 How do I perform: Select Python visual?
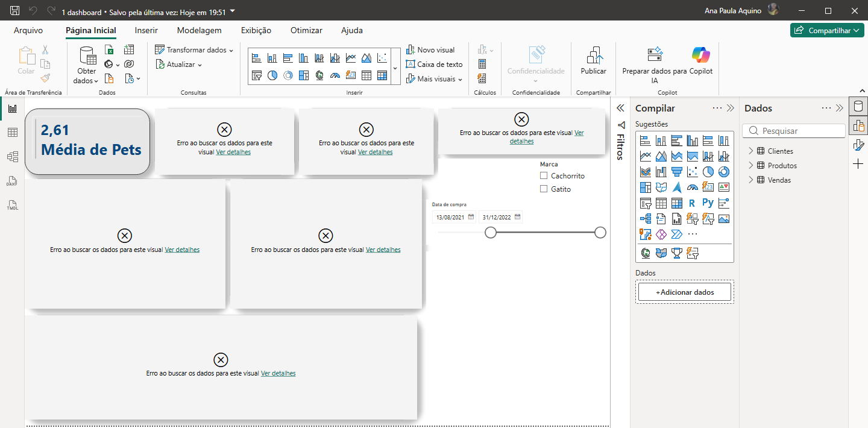coord(708,203)
